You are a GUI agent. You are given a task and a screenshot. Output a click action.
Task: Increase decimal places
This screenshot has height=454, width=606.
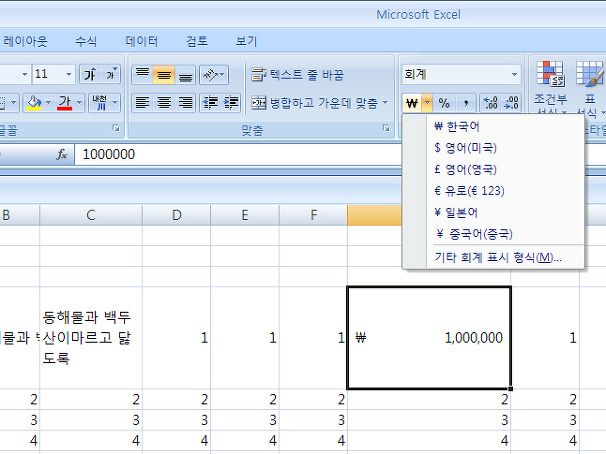coord(490,103)
